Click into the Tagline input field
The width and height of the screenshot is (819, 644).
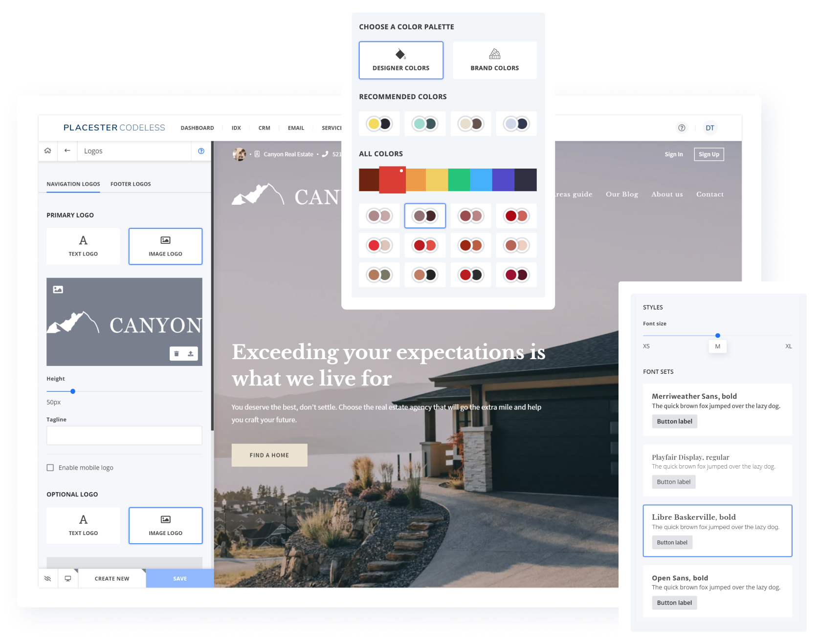pyautogui.click(x=124, y=435)
